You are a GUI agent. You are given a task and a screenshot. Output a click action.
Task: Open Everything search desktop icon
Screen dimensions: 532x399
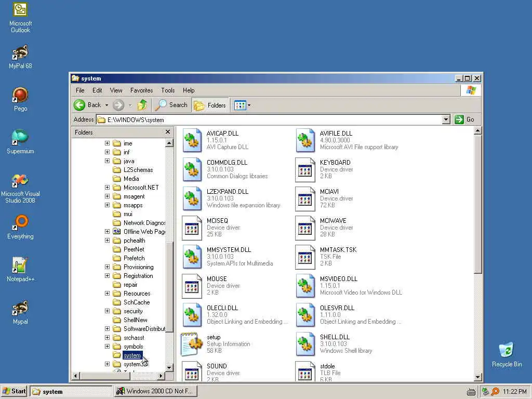tap(20, 227)
